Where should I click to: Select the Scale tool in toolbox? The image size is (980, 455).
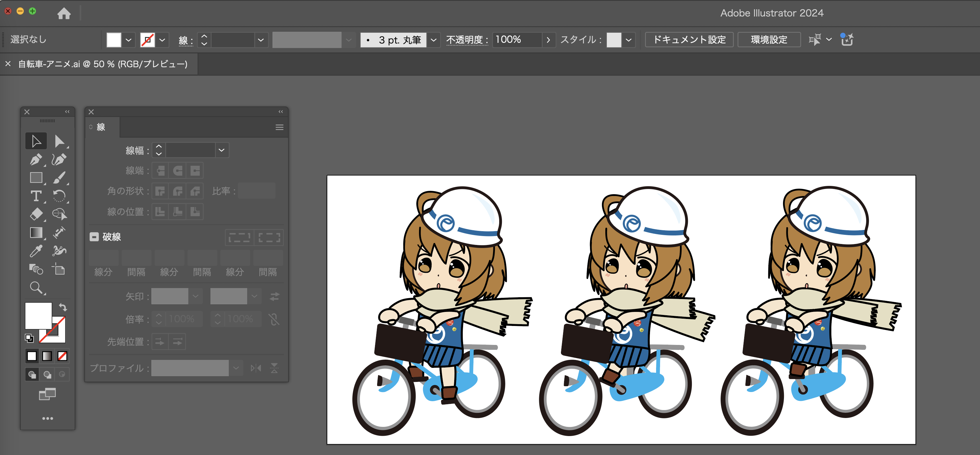coord(59,232)
